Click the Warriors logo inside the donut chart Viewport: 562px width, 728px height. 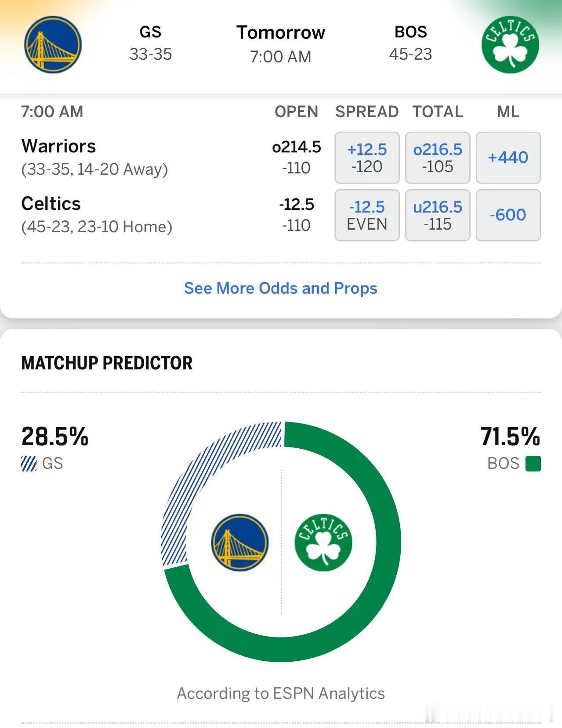239,542
